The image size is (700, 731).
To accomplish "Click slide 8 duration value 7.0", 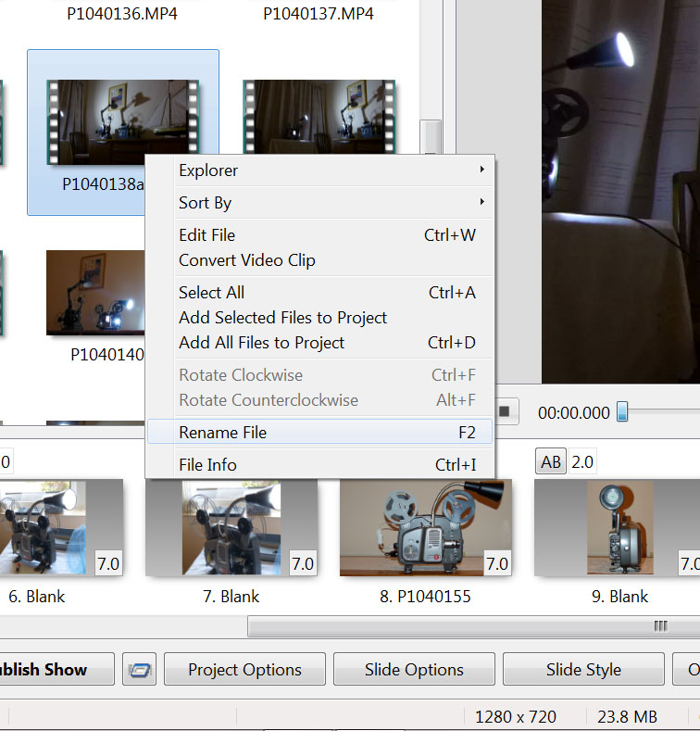I will click(x=497, y=563).
